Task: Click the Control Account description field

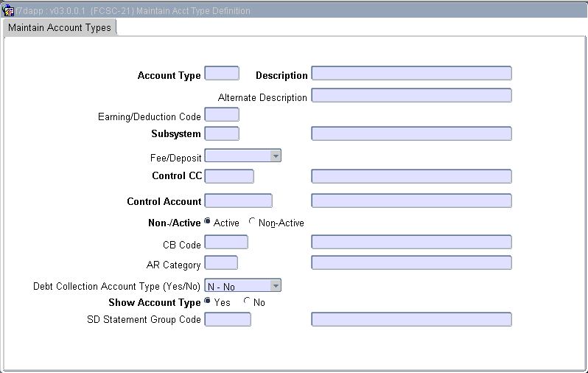Action: point(411,201)
